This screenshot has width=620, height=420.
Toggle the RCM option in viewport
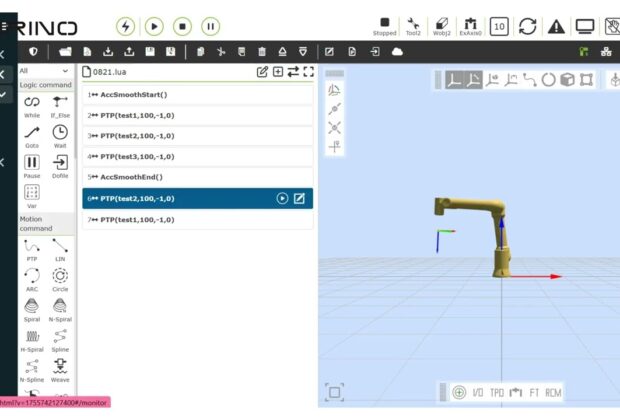(553, 393)
